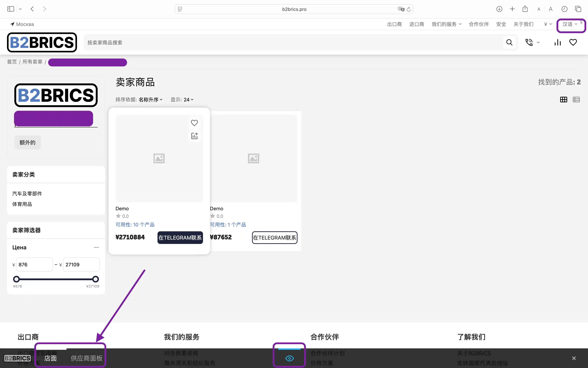Switch to list view layout
Image resolution: width=588 pixels, height=368 pixels.
point(576,100)
